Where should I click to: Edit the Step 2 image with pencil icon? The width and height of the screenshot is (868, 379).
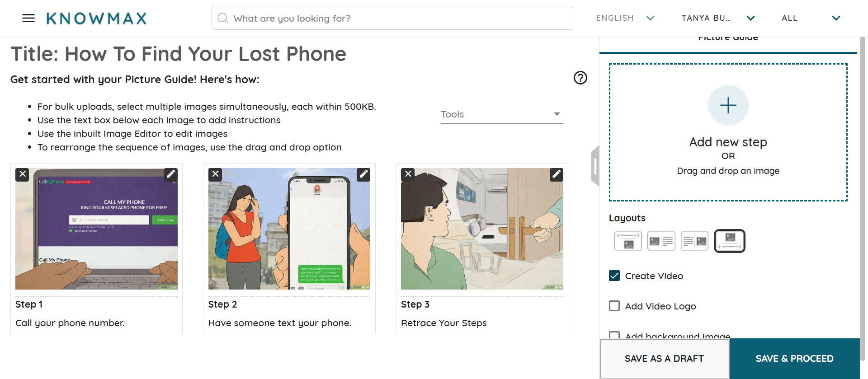363,174
